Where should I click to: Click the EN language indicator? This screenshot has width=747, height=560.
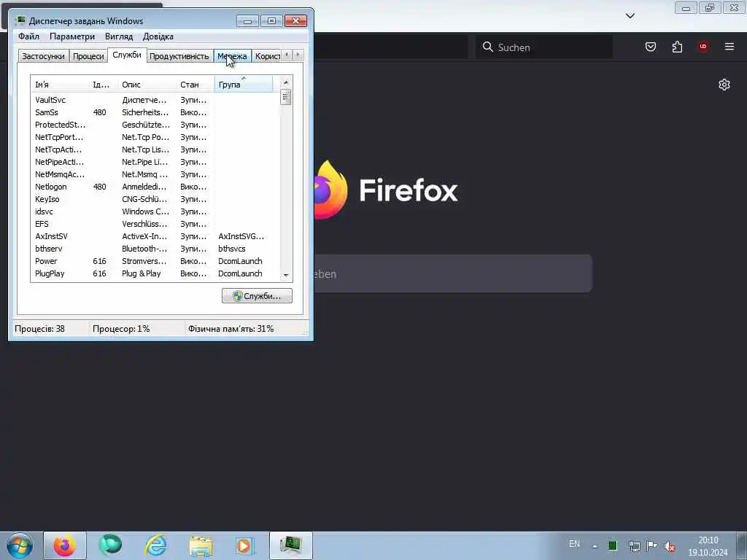[x=574, y=544]
